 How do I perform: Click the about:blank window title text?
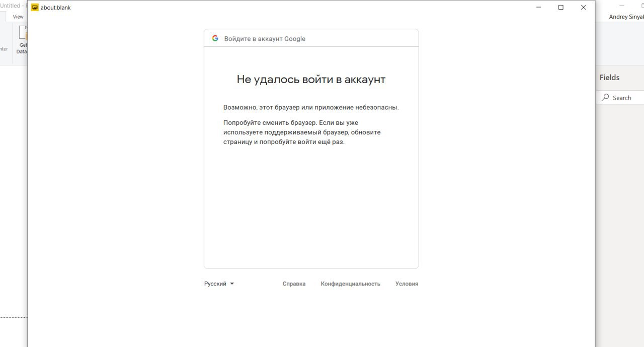[x=56, y=8]
